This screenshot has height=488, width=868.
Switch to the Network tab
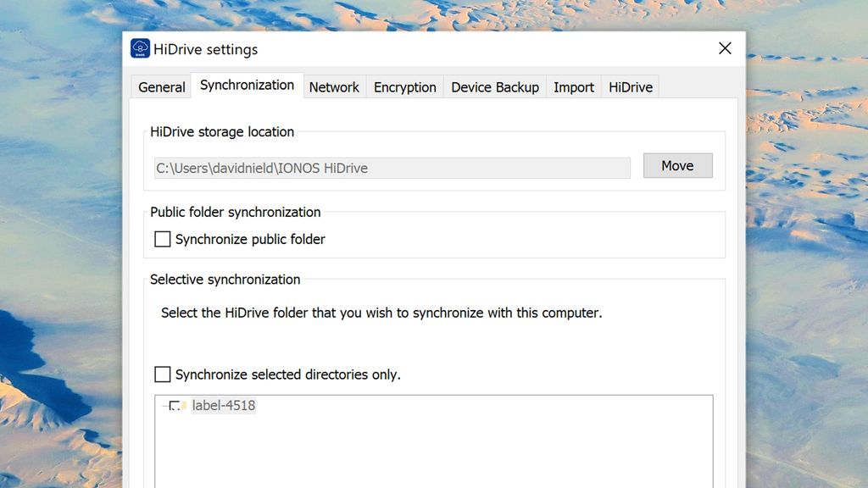tap(334, 87)
